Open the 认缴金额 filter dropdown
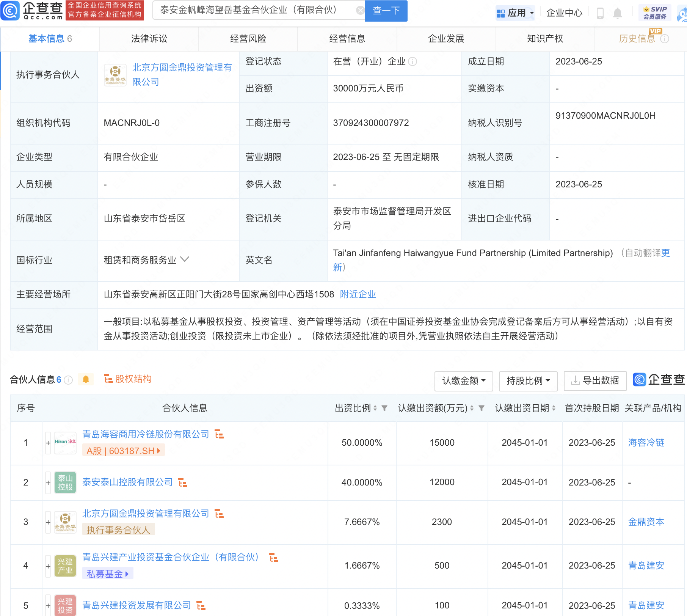Image resolution: width=687 pixels, height=616 pixels. pyautogui.click(x=464, y=380)
